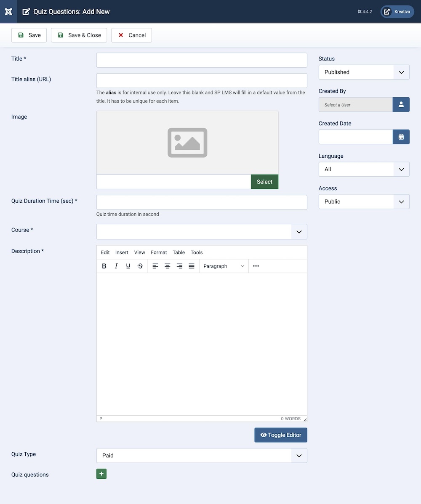This screenshot has width=421, height=504.
Task: Click the Title input field
Action: coord(202,60)
